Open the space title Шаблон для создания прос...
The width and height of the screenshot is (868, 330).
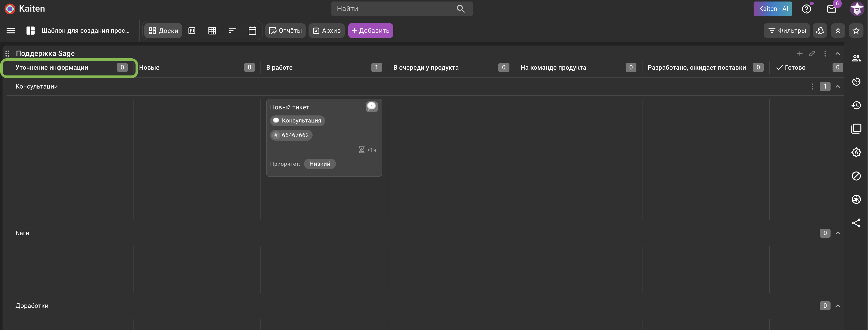coord(85,31)
